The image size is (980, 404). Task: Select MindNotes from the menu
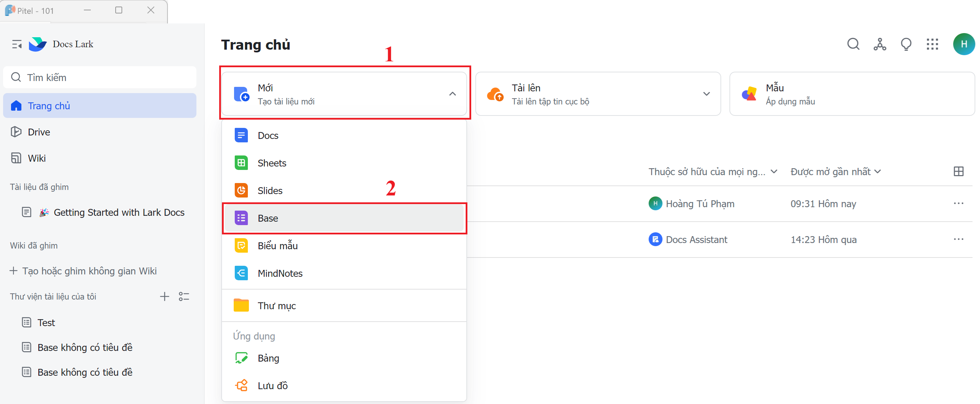point(280,273)
